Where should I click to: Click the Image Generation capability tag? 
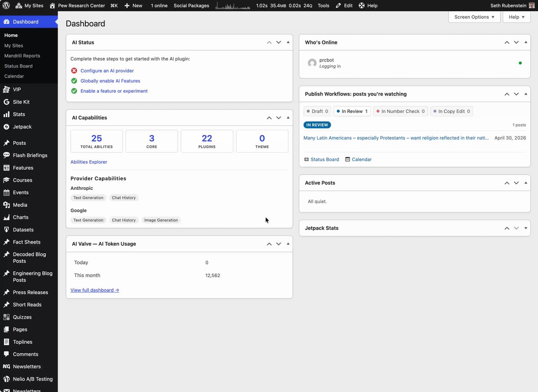tap(161, 220)
